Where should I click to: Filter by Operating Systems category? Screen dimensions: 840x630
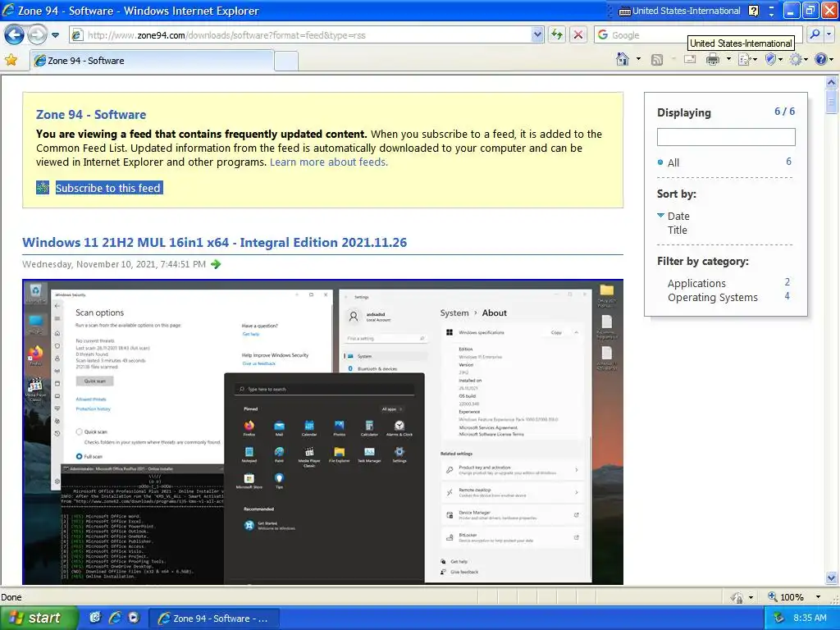[x=713, y=297]
